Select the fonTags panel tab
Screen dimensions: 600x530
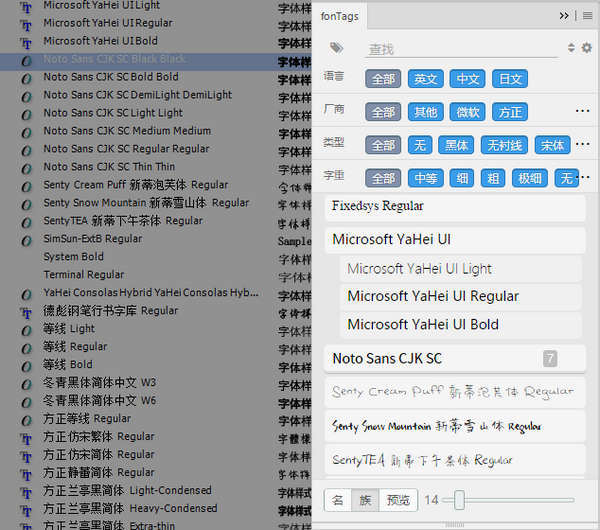[x=341, y=16]
